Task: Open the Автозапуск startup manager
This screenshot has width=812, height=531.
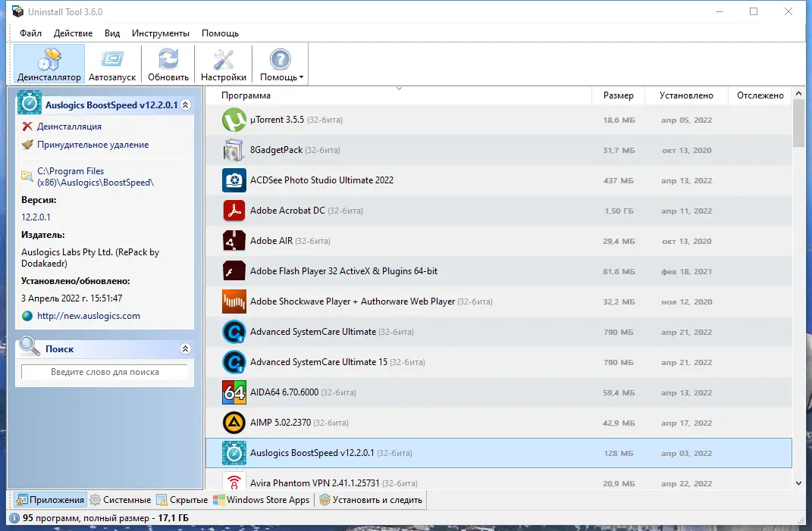Action: click(112, 64)
